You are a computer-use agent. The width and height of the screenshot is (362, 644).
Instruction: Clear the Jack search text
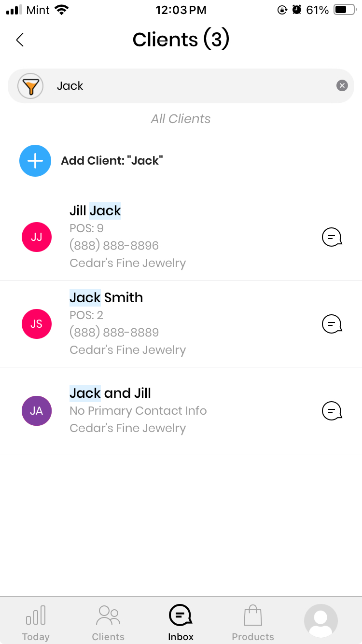pyautogui.click(x=342, y=86)
